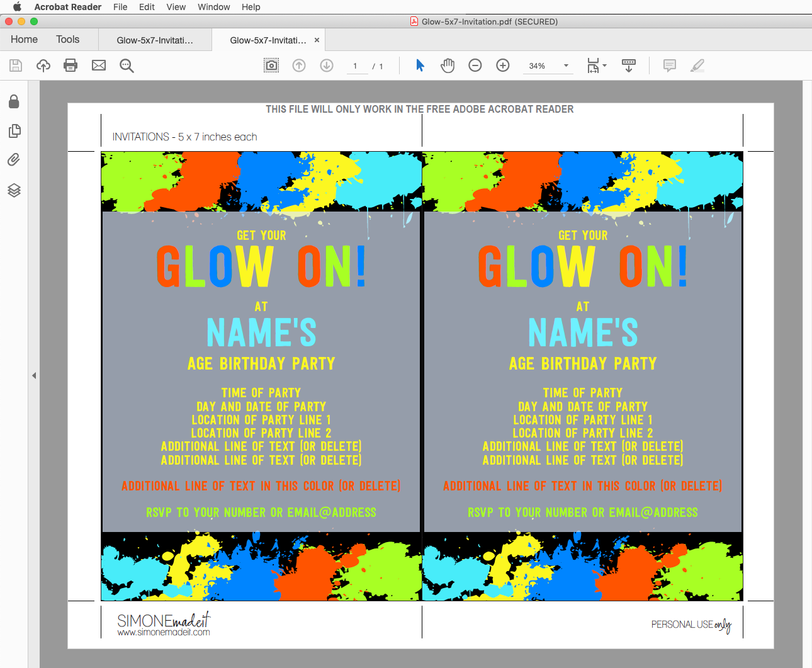Screen dimensions: 812x668
Task: Zoom out with the minus button
Action: tap(475, 65)
